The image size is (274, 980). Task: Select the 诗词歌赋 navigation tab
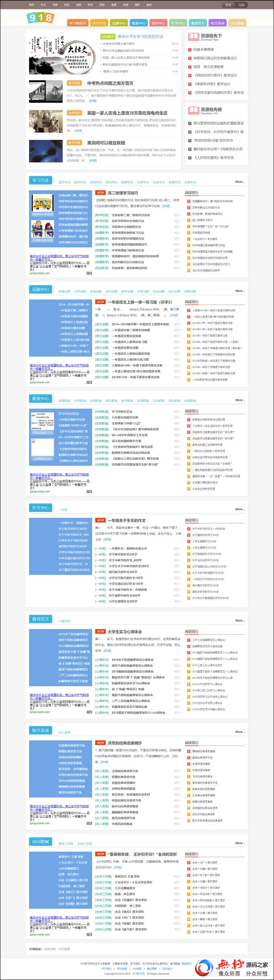click(x=237, y=23)
